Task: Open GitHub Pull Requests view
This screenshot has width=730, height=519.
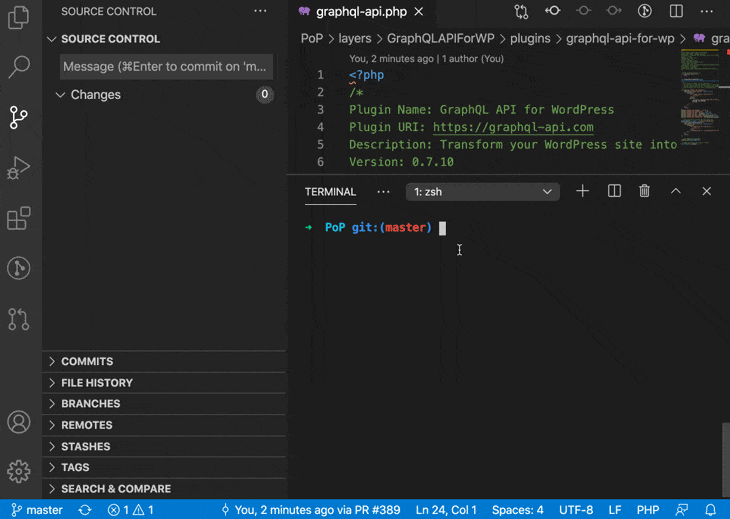Action: [19, 319]
